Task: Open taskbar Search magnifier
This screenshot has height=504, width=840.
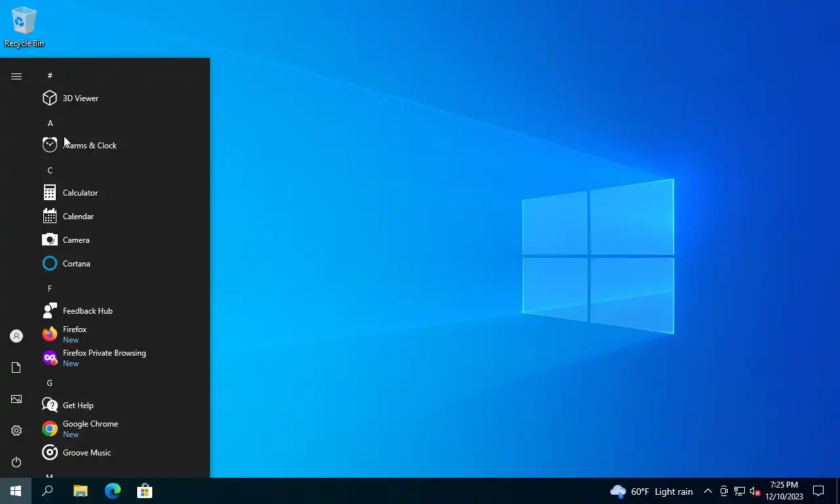Action: (47, 491)
